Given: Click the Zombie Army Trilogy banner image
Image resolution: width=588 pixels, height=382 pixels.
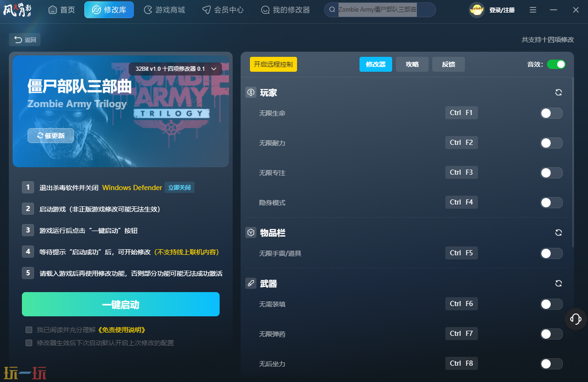Looking at the screenshot, I should 121,111.
